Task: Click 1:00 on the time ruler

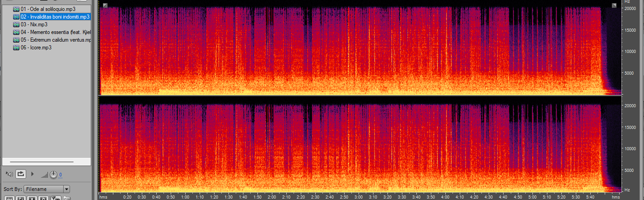Action: click(x=185, y=197)
